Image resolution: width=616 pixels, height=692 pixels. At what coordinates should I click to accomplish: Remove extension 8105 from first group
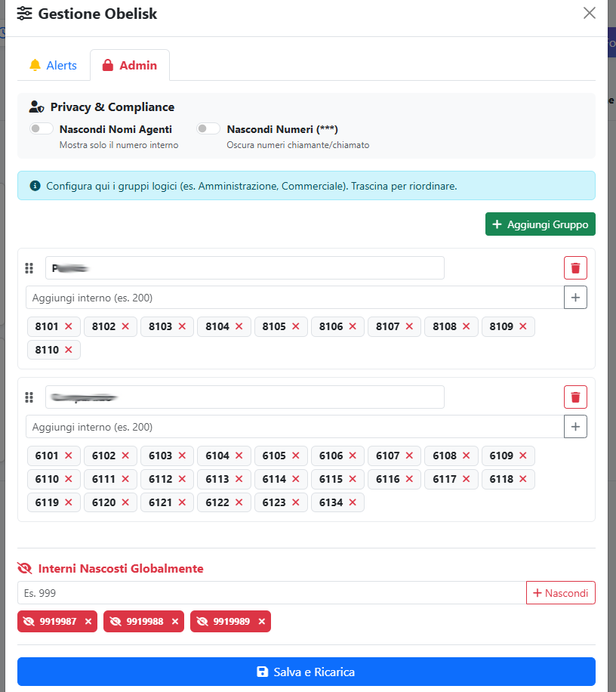(x=295, y=326)
